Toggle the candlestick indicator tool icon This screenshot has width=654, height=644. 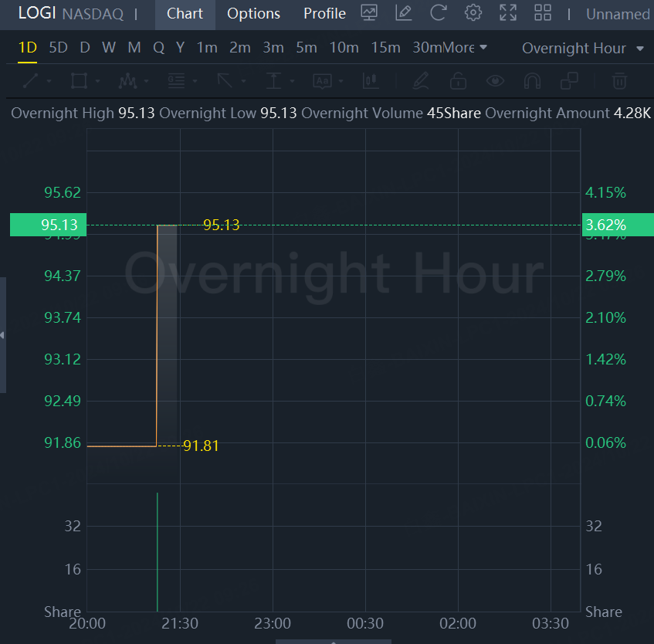tap(370, 80)
